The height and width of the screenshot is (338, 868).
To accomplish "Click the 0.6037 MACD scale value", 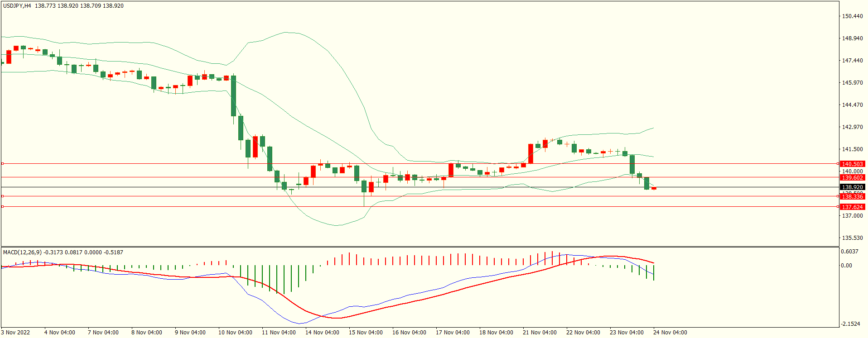I will tap(849, 252).
